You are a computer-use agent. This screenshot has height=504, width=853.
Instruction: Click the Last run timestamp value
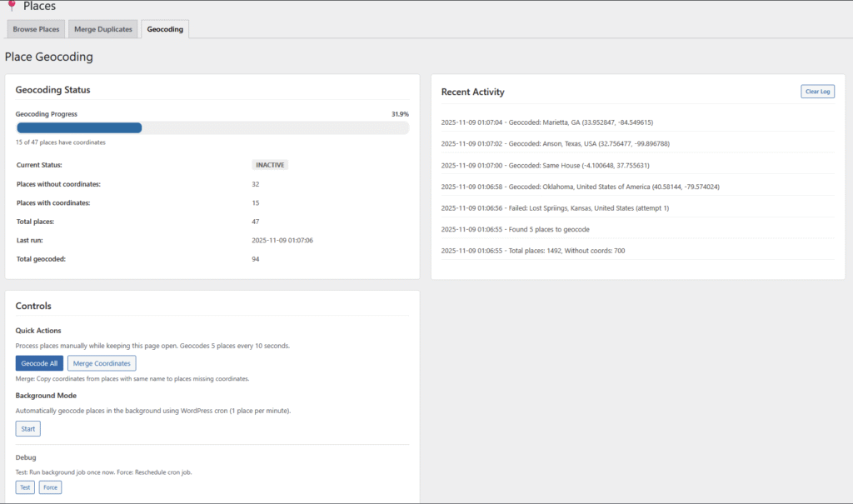point(282,240)
